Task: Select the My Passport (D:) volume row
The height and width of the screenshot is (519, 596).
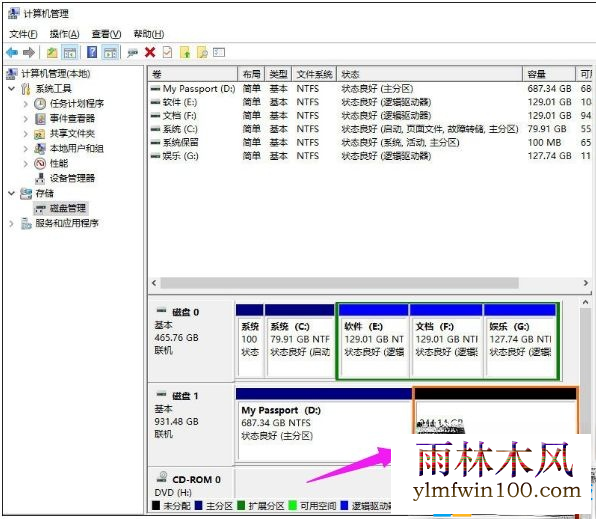Action: pyautogui.click(x=370, y=89)
